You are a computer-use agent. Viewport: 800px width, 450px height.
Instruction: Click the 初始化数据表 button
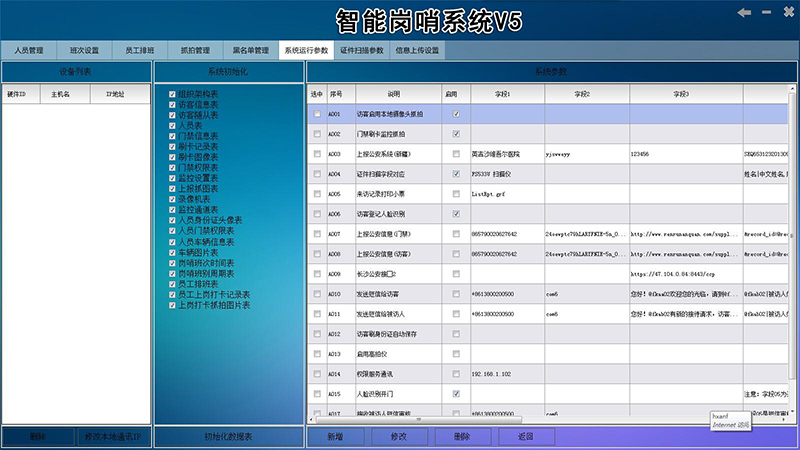pos(228,437)
